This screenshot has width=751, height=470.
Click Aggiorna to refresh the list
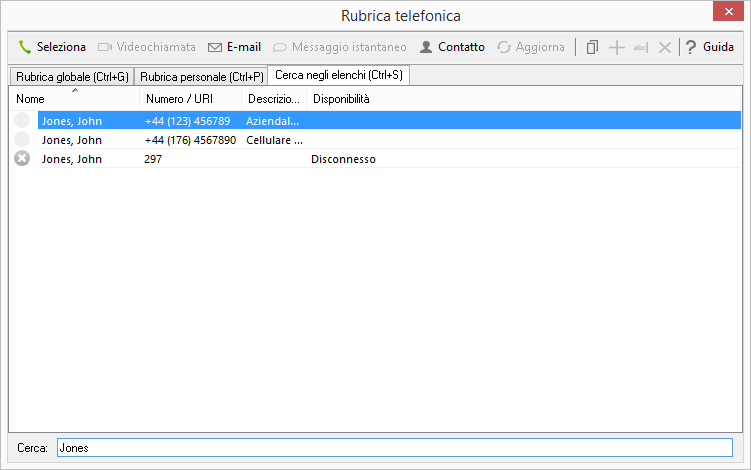click(531, 47)
